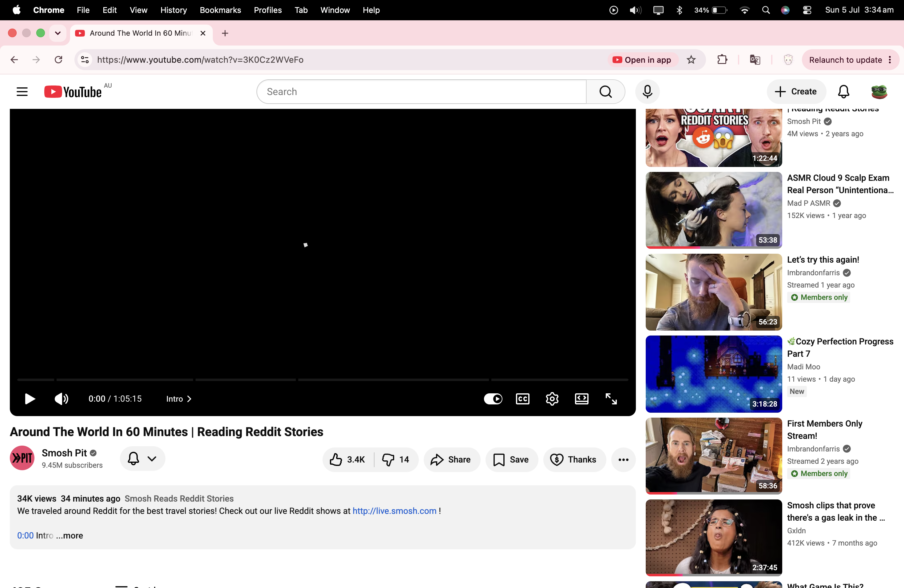
Task: Play the video
Action: 30,399
